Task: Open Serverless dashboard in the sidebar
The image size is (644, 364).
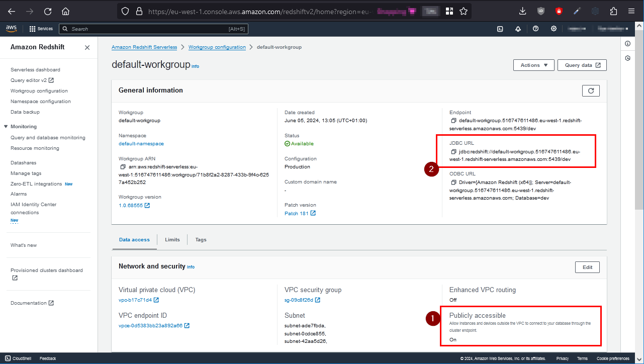Action: click(35, 70)
